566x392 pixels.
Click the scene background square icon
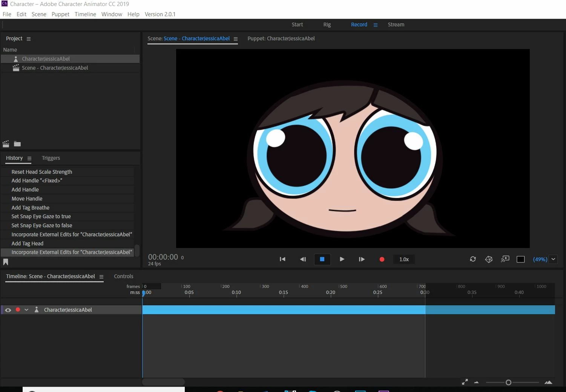(521, 259)
